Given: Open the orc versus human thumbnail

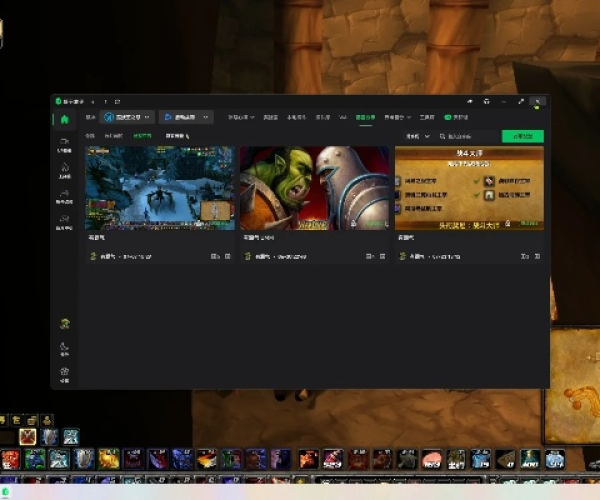Looking at the screenshot, I should tap(315, 188).
